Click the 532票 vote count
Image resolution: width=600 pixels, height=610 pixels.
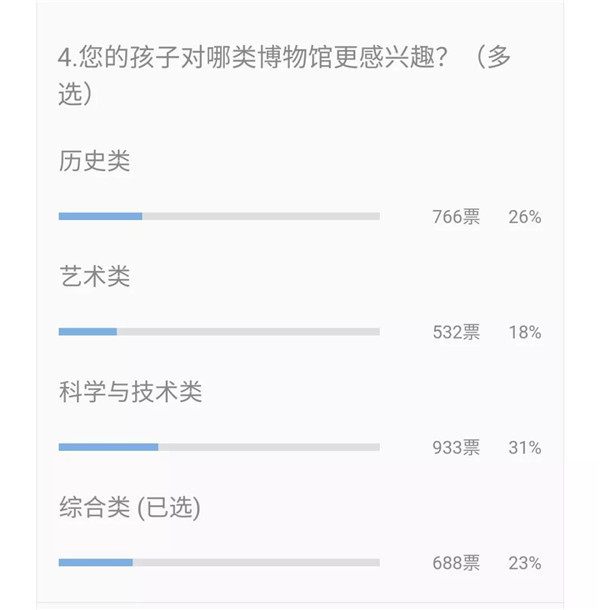click(x=456, y=332)
